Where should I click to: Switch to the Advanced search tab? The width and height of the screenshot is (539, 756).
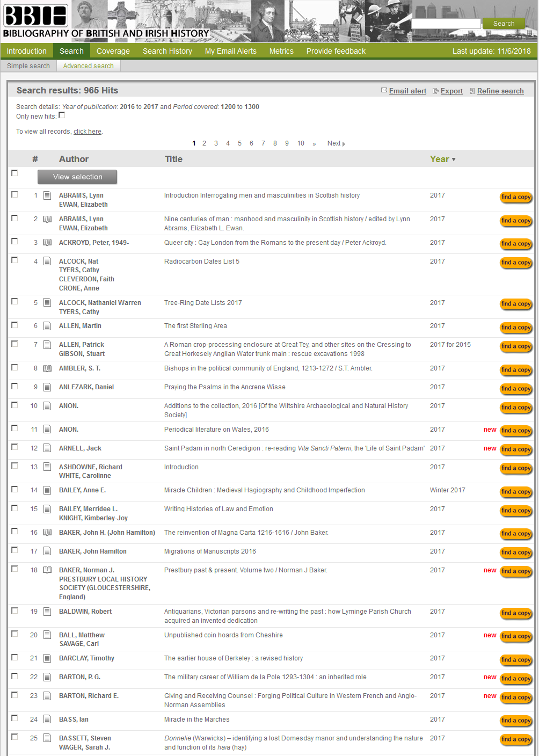click(x=88, y=66)
